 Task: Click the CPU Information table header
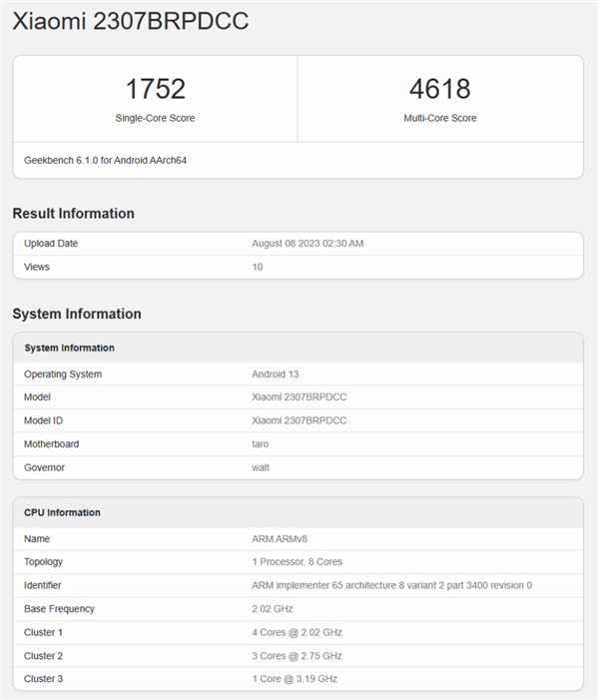(62, 512)
